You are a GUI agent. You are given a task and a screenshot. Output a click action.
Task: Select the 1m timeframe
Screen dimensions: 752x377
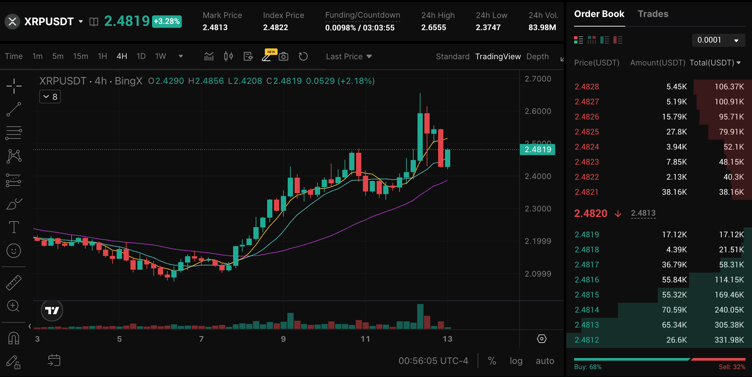(x=37, y=57)
